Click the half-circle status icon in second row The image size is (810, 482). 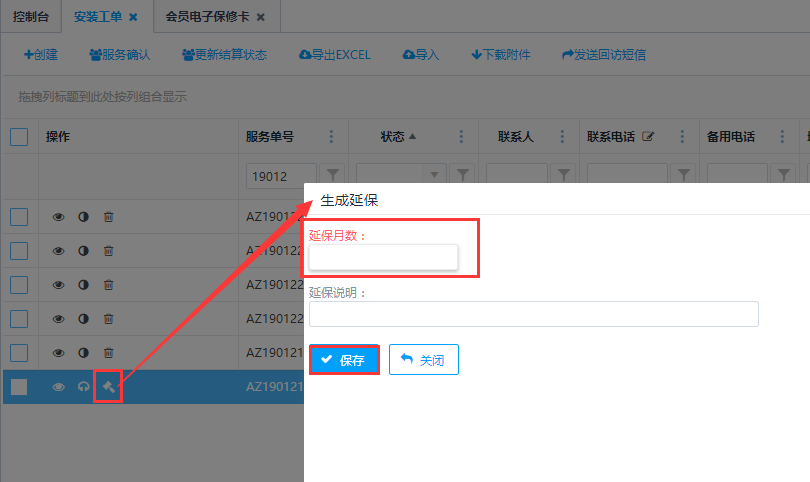[x=83, y=251]
